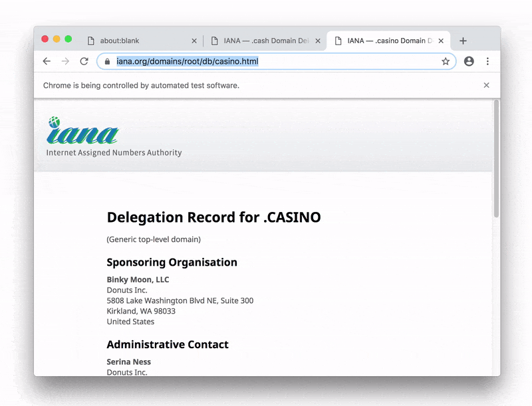
Task: Reload the current page
Action: click(84, 61)
